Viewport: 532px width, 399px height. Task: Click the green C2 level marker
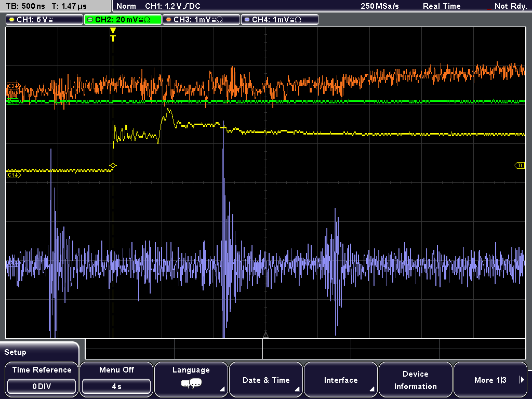14,101
